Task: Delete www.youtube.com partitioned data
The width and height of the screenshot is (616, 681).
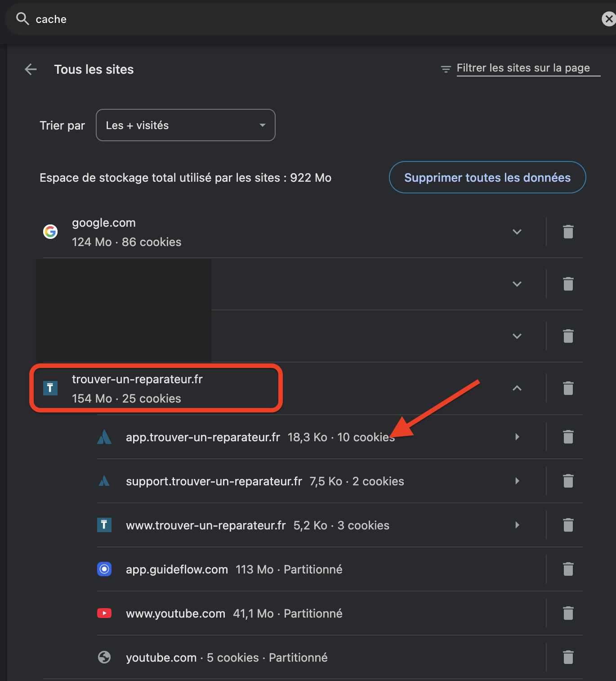Action: click(568, 613)
